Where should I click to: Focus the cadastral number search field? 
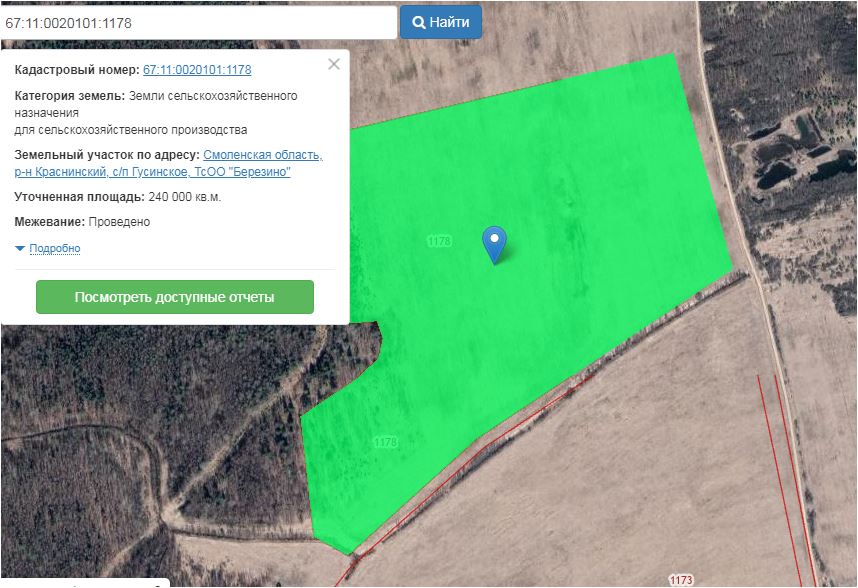pos(198,22)
